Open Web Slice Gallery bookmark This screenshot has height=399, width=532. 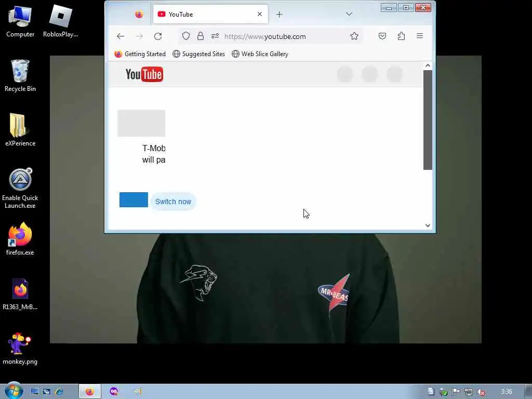260,54
